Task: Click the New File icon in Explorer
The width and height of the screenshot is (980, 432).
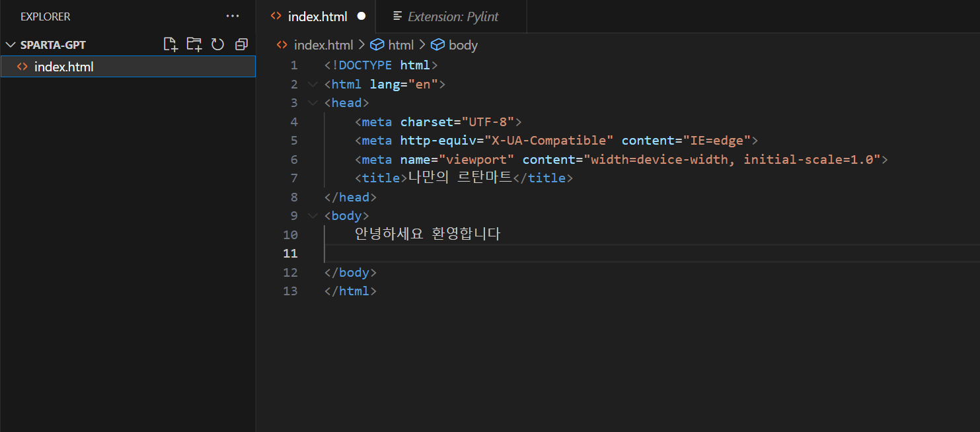Action: coord(170,44)
